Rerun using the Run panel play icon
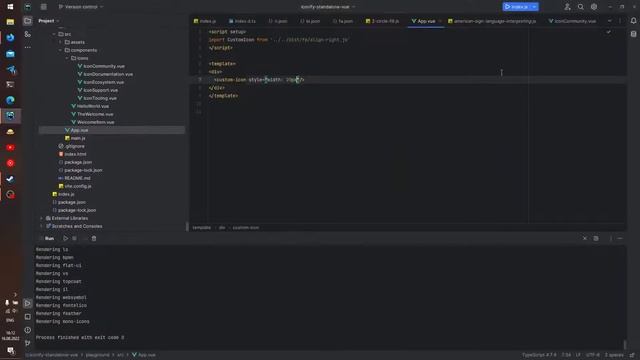Screen dimensions: 640x360 (x=65, y=238)
